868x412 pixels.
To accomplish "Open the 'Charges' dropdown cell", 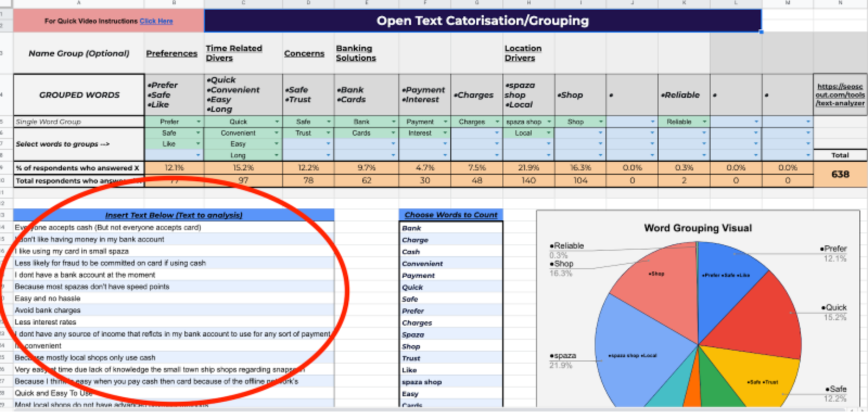I will coord(477,122).
